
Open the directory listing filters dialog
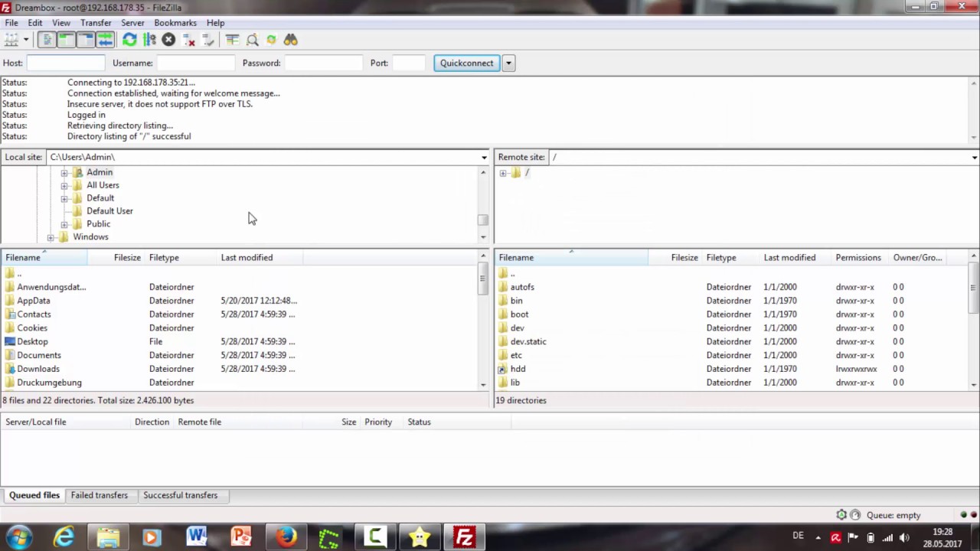tap(232, 40)
